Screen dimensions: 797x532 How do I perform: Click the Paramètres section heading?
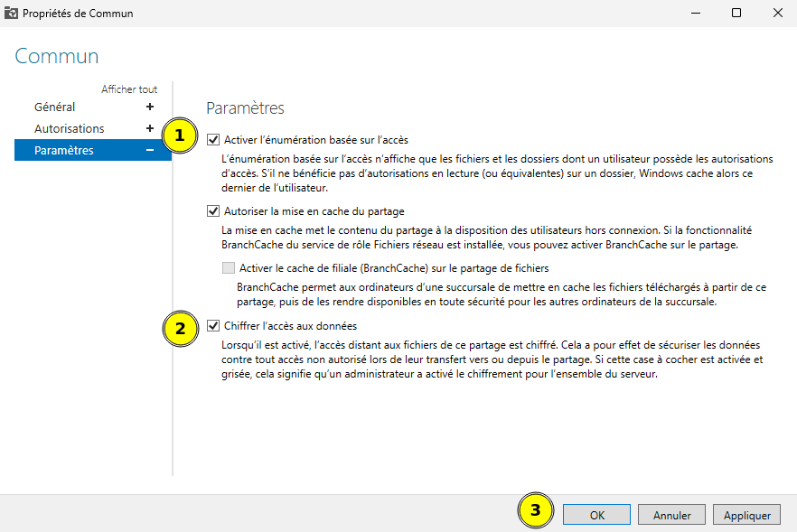coord(245,108)
